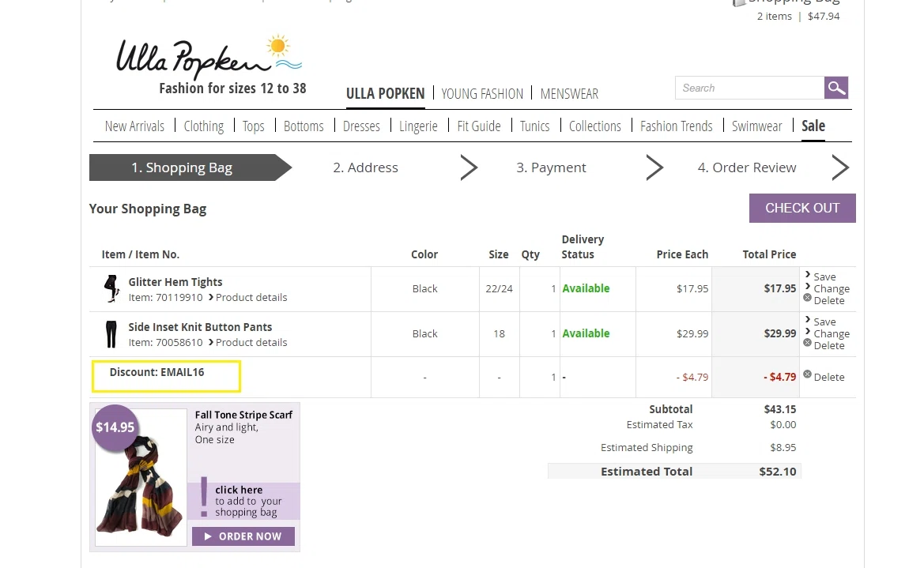
Task: Click Available status for Glitter Hem Tights
Action: pyautogui.click(x=586, y=288)
